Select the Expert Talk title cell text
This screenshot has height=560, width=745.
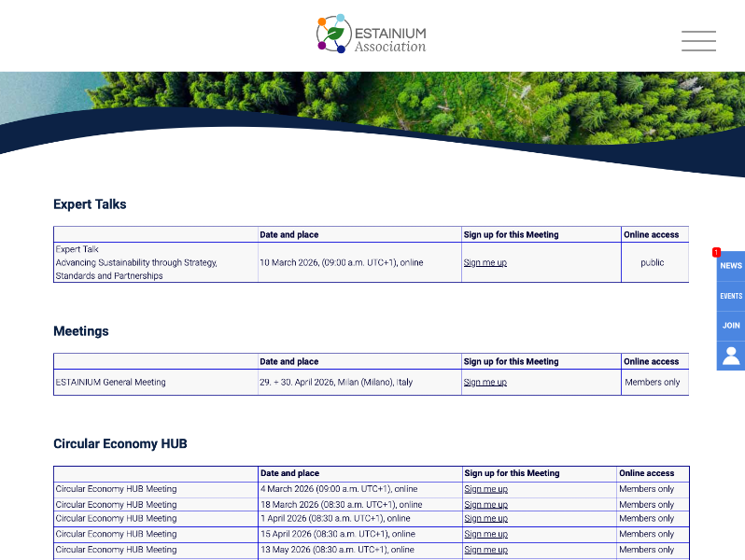[136, 263]
